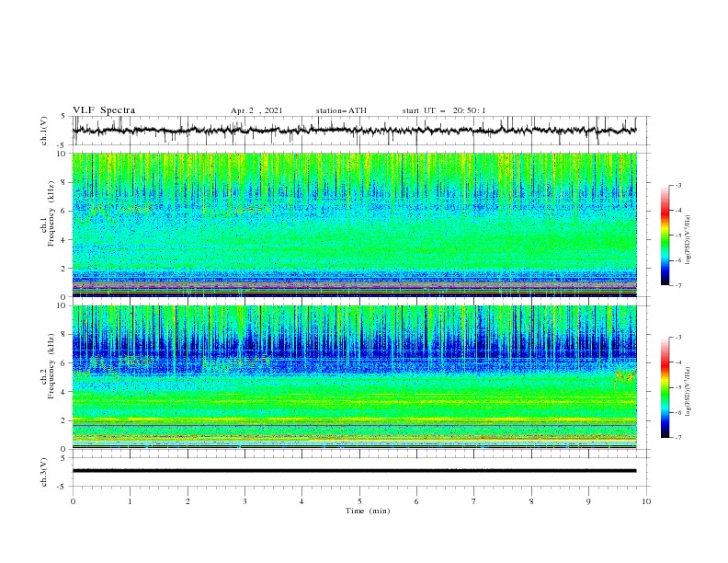Click the ch.1 colorbar "log(PSD)(V²/Hz)" label
The height and width of the screenshot is (563, 728).
[x=688, y=240]
